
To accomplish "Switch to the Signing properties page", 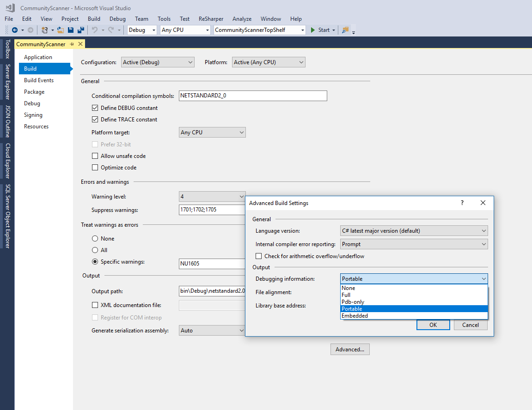I will pyautogui.click(x=33, y=115).
